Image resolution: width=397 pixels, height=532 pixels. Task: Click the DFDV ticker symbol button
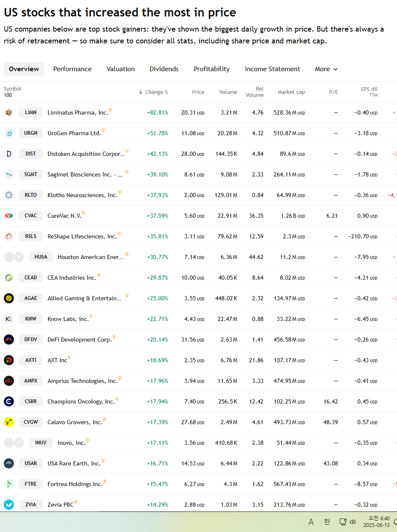point(31,340)
